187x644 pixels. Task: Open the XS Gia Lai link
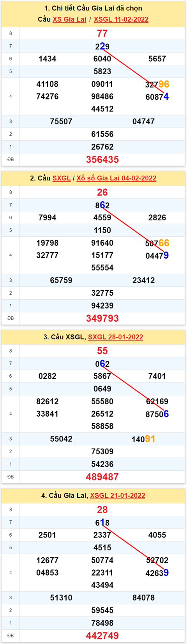(69, 19)
